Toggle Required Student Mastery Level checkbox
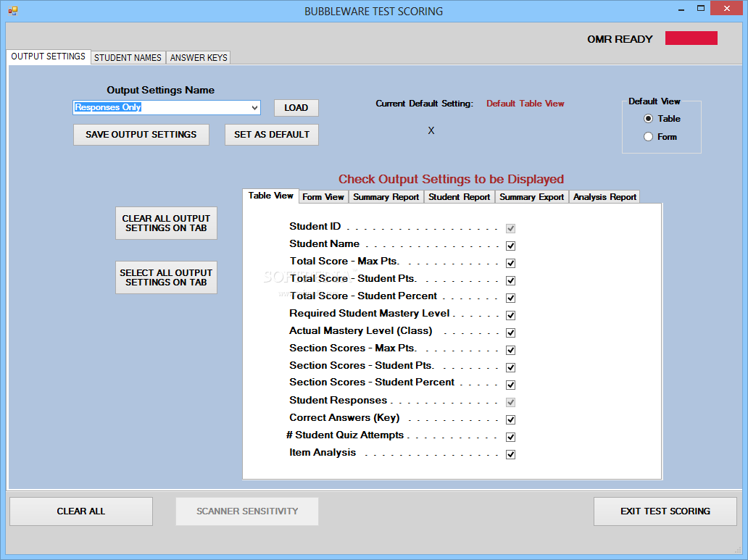 [x=510, y=315]
